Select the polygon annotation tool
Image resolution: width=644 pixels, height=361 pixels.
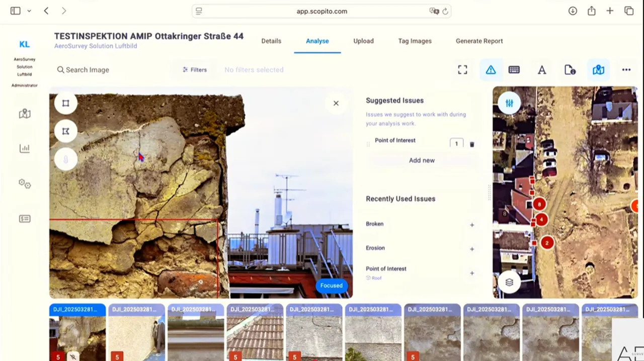pos(65,131)
